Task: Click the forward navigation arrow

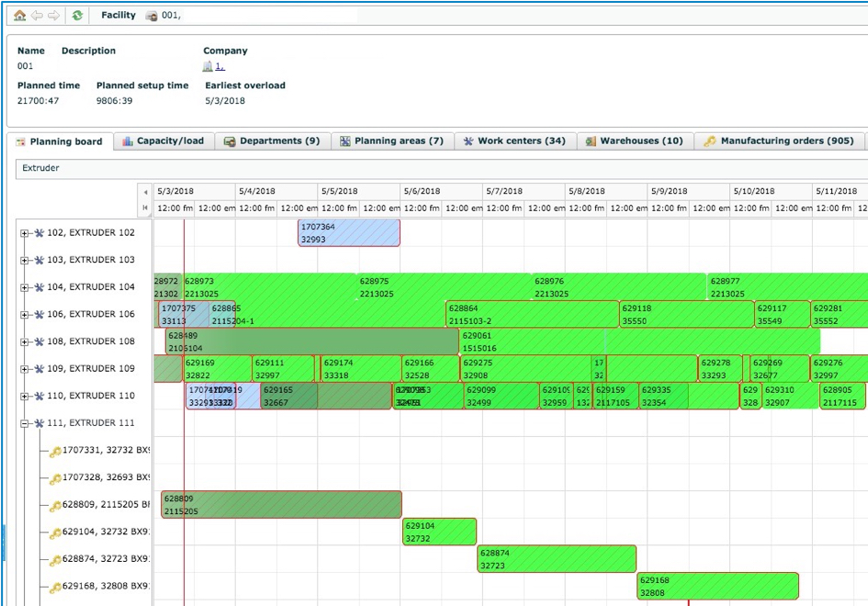Action: point(53,16)
